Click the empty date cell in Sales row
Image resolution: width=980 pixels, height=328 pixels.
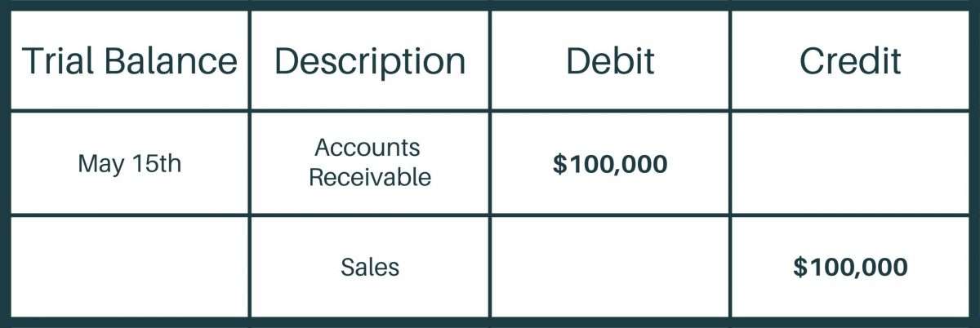[129, 266]
